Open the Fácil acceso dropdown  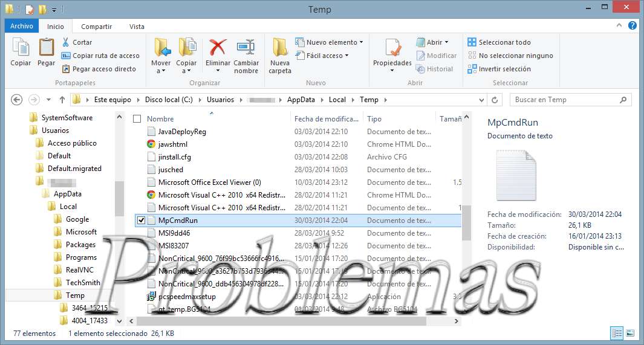(x=322, y=56)
